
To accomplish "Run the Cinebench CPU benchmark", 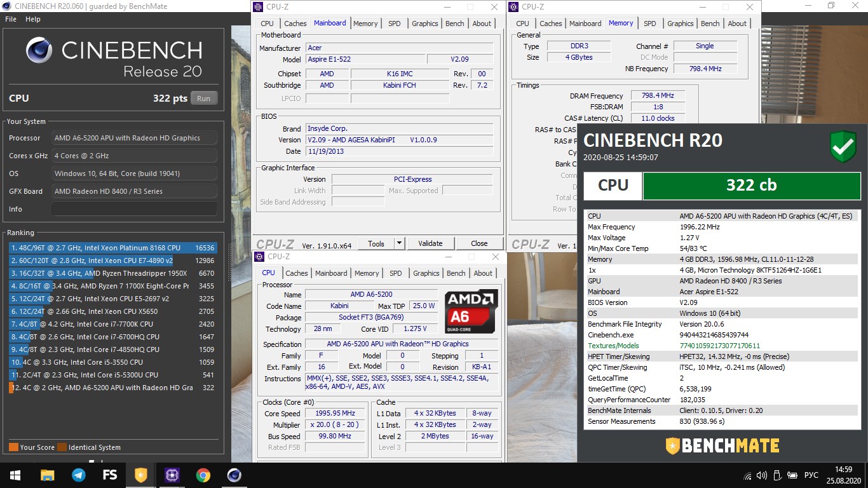I will (203, 98).
